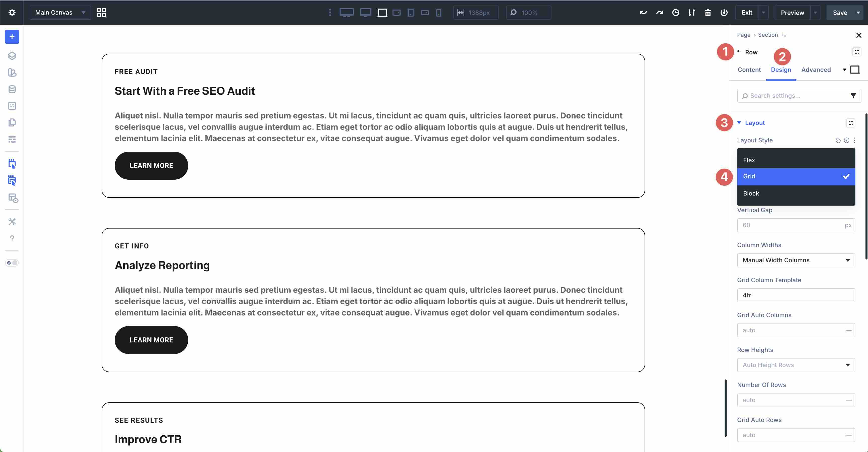This screenshot has width=868, height=452.
Task: Click the Save button
Action: tap(840, 13)
